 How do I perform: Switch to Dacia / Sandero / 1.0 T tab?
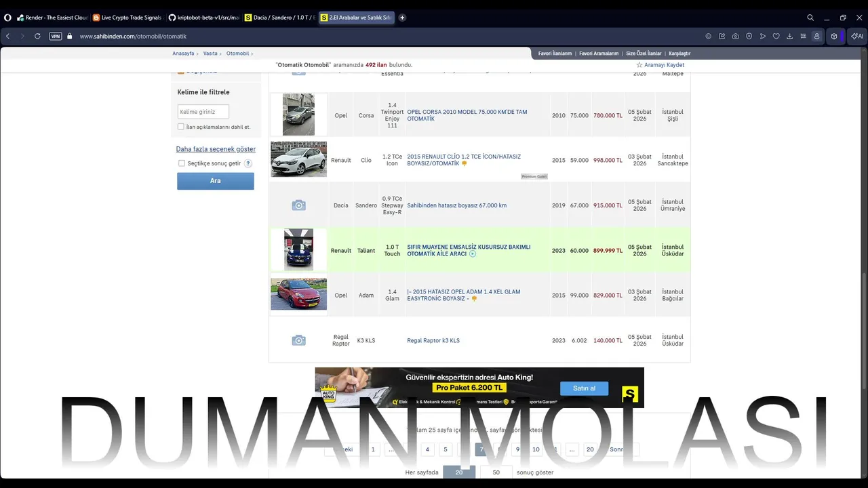click(279, 18)
